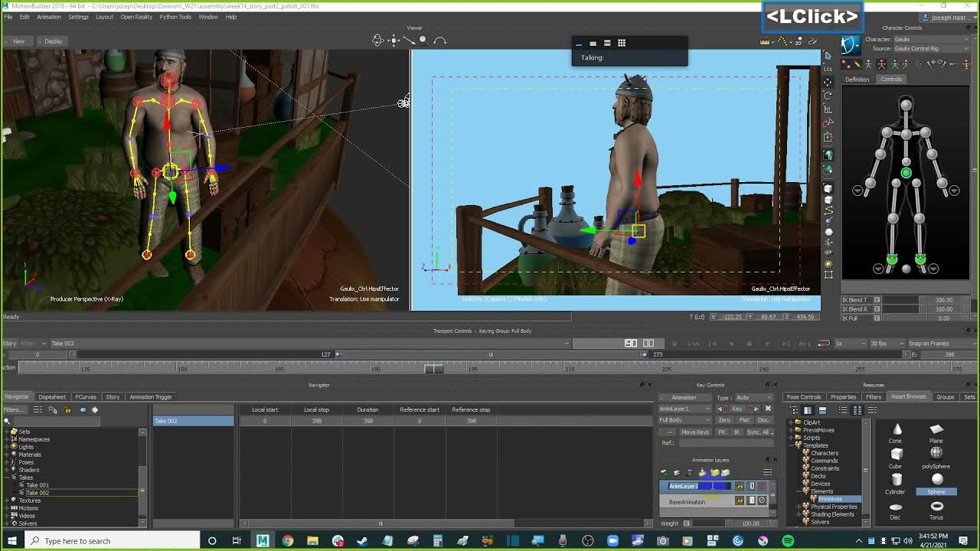Click the body part keying icon
This screenshot has height=551, width=980.
[895, 64]
